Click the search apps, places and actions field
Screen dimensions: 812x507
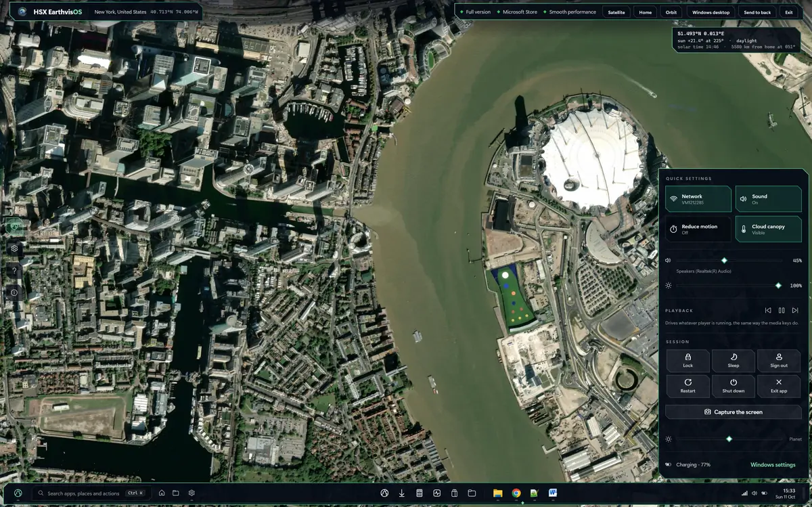[91, 493]
